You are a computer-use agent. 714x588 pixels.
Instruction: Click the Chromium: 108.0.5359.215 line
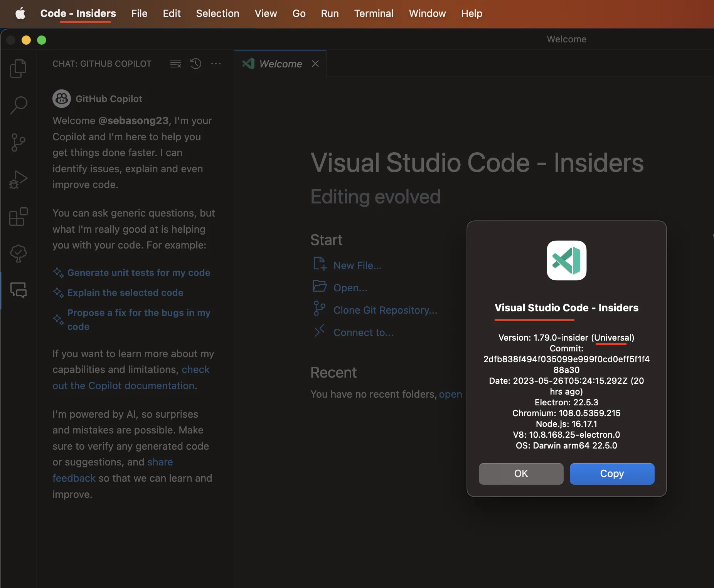(566, 413)
